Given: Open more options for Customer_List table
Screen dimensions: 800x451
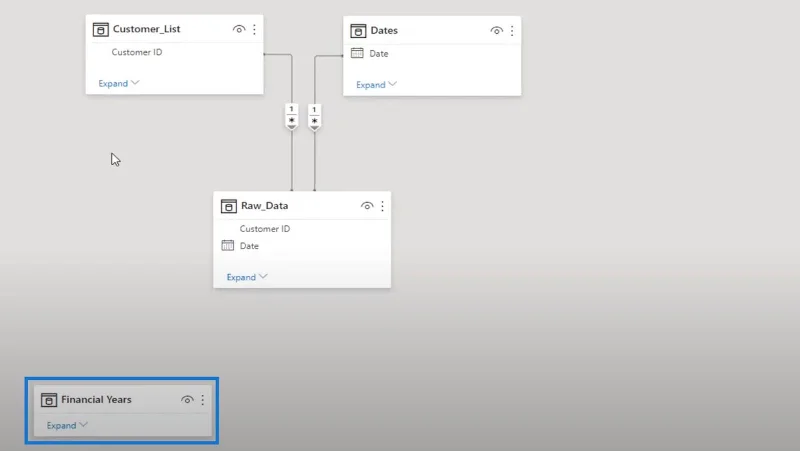Looking at the screenshot, I should pos(254,30).
